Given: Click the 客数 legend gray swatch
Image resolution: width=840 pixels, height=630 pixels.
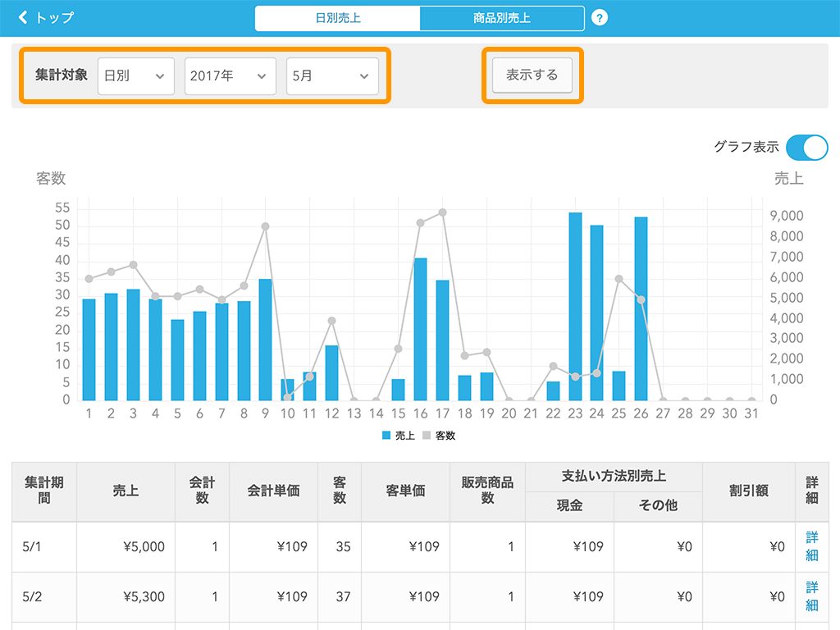Looking at the screenshot, I should (427, 436).
